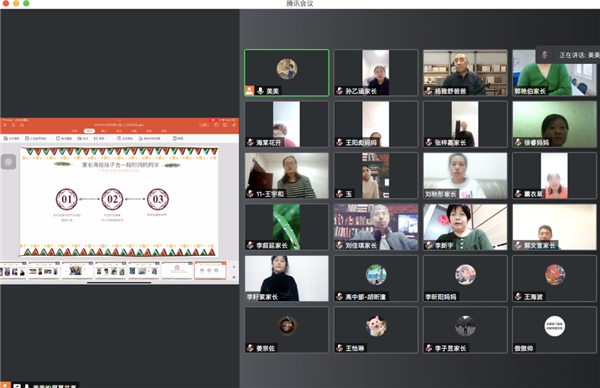Click the muted microphone icon on 王海波's tile

pos(518,297)
